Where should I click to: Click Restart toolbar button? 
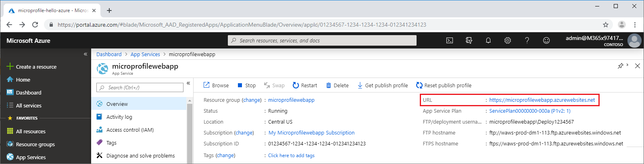click(305, 85)
